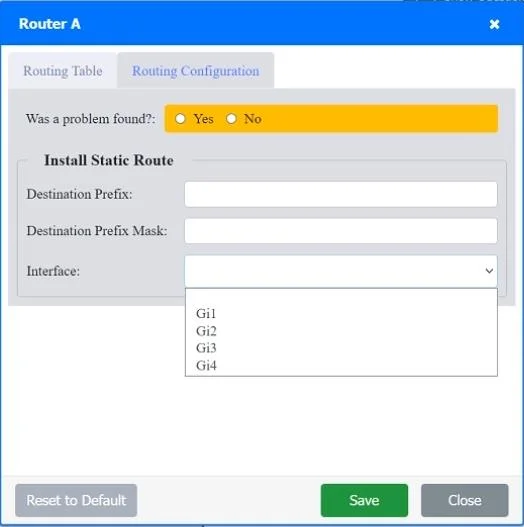
Task: Click the Yes label text
Action: coord(203,119)
